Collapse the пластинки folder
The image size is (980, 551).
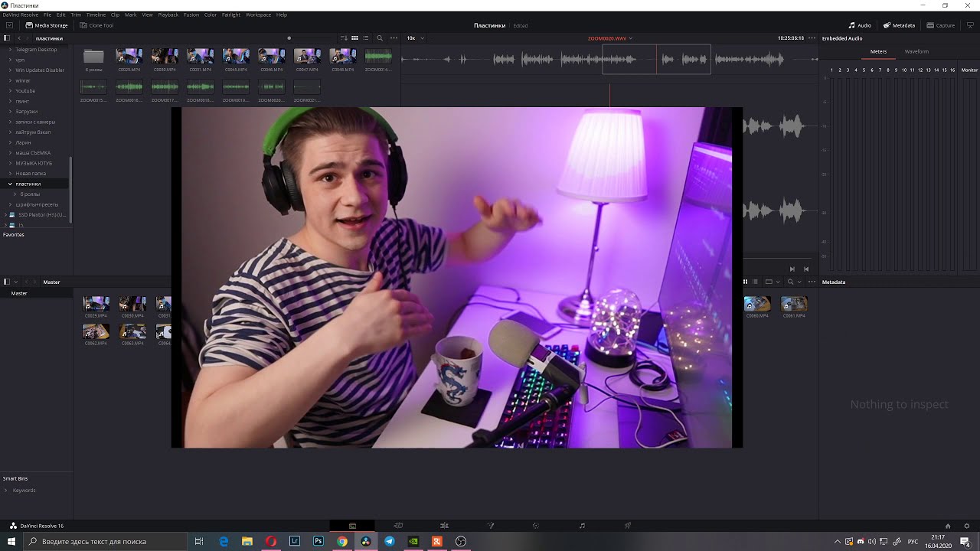click(x=10, y=184)
